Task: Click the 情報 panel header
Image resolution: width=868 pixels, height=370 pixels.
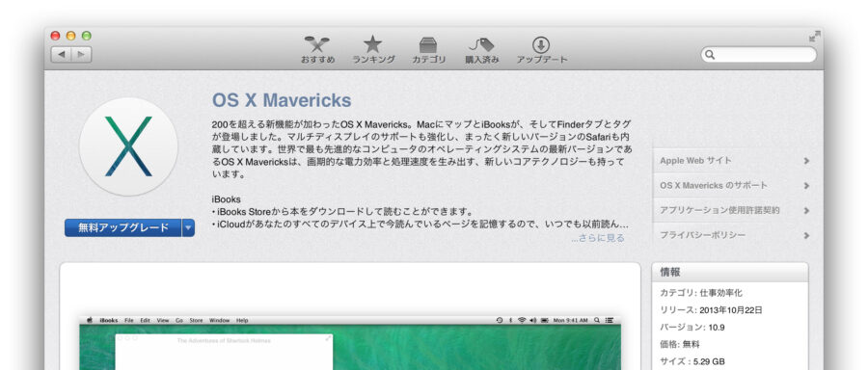Action: pyautogui.click(x=730, y=272)
